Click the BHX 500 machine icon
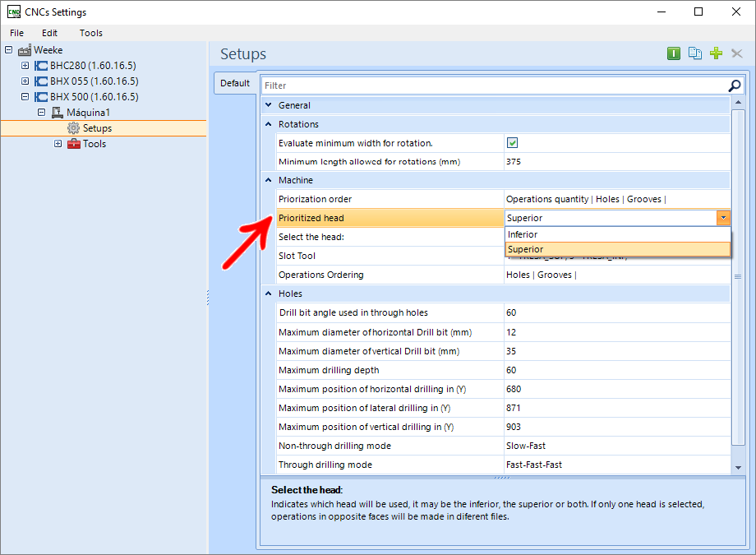 pyautogui.click(x=41, y=96)
